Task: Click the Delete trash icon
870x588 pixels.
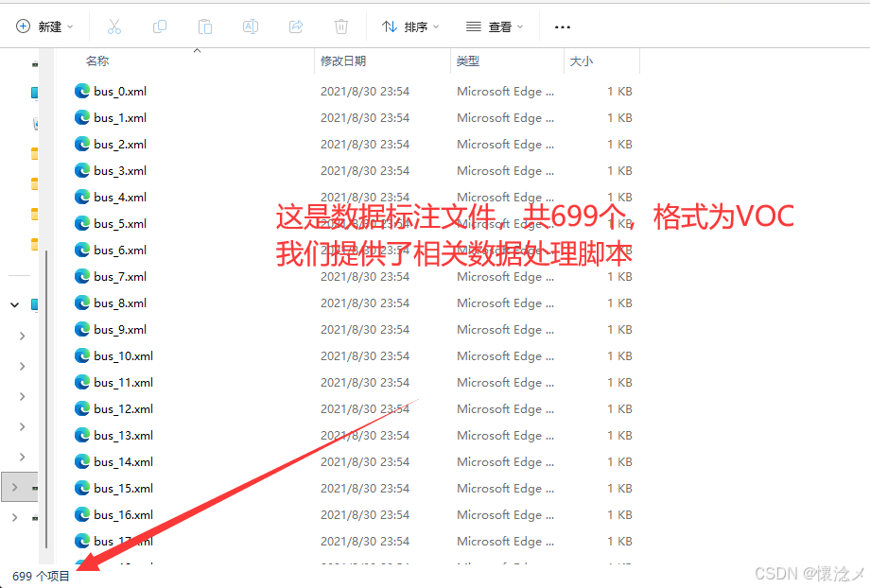Action: 341,26
